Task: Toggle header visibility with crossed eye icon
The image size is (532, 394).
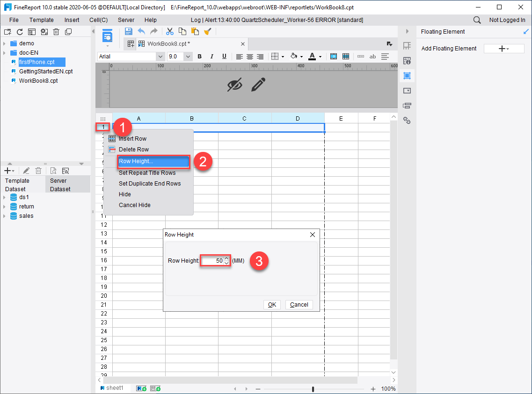Action: pos(235,85)
